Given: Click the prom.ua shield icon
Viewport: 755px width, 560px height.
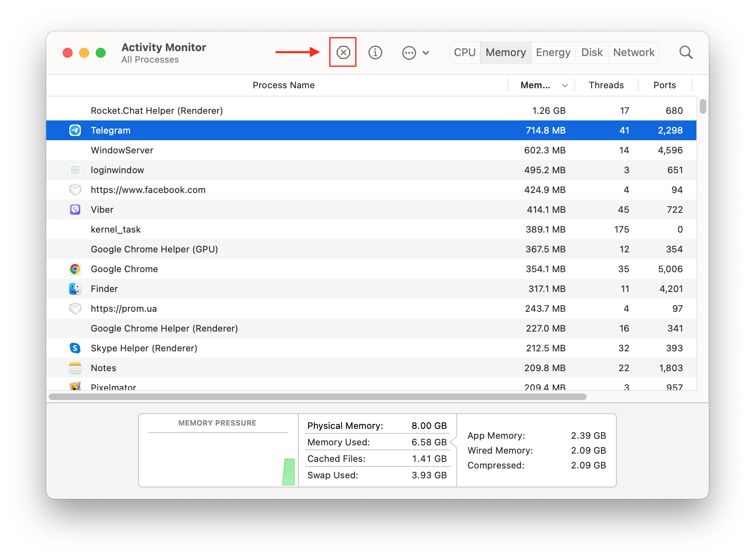Looking at the screenshot, I should [x=75, y=308].
